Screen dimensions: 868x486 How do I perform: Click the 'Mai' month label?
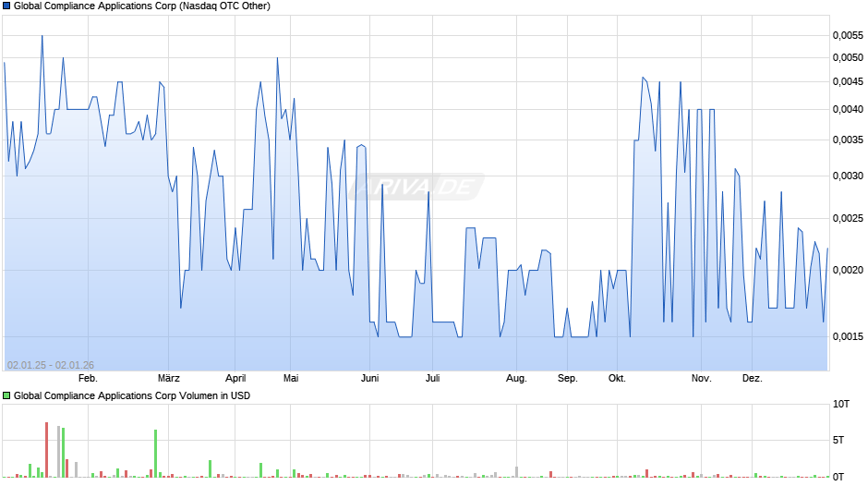click(291, 379)
